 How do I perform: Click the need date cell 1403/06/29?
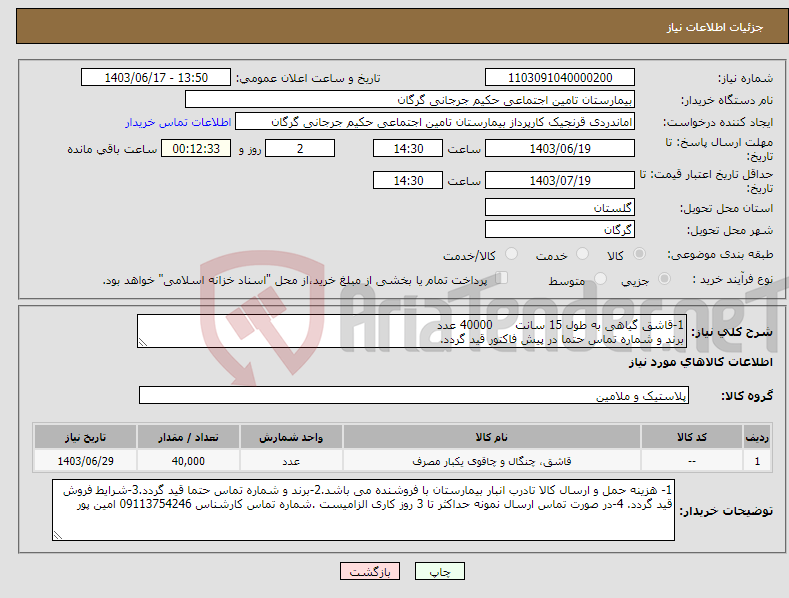coord(86,461)
